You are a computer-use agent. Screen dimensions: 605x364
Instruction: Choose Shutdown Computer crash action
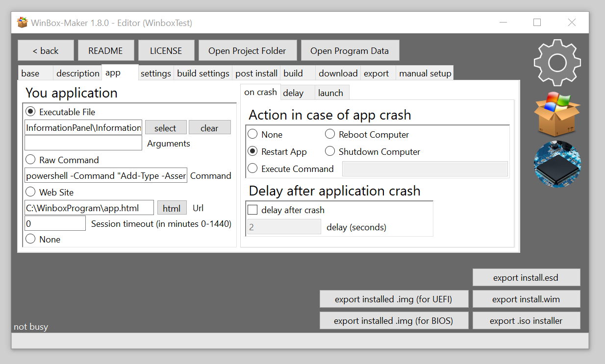(x=330, y=151)
